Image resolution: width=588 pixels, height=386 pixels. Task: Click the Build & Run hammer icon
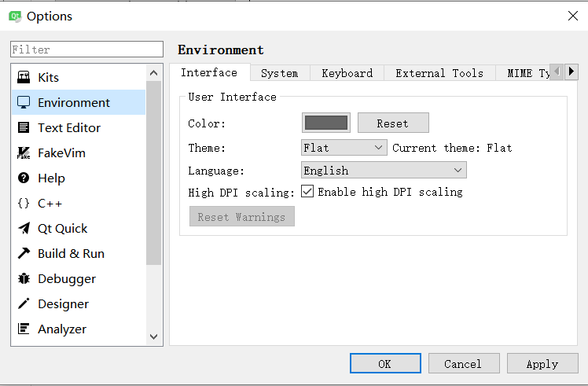click(x=24, y=253)
